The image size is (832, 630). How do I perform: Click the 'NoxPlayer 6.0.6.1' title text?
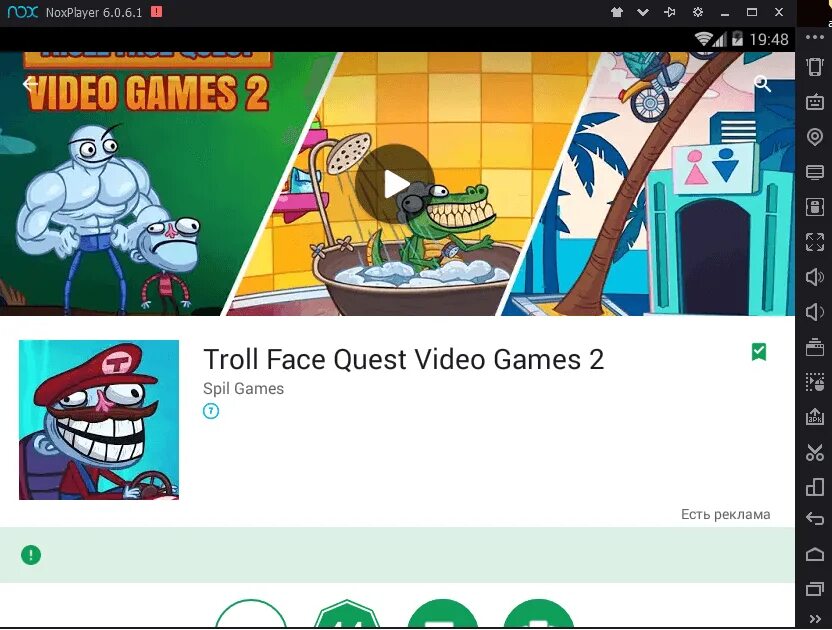point(94,12)
